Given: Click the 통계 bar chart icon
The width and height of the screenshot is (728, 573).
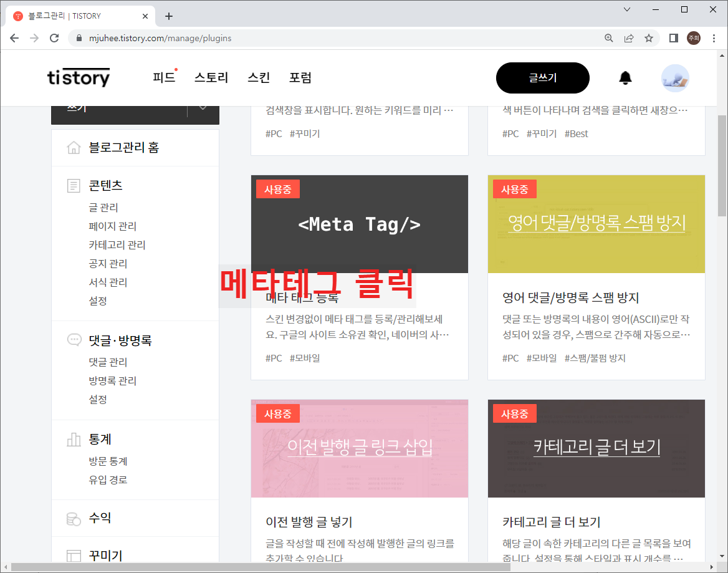Looking at the screenshot, I should [74, 440].
